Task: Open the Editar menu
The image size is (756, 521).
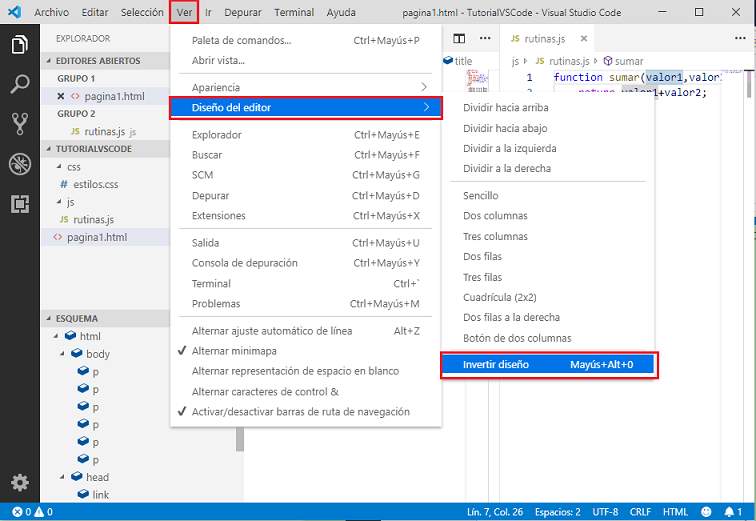Action: 94,12
